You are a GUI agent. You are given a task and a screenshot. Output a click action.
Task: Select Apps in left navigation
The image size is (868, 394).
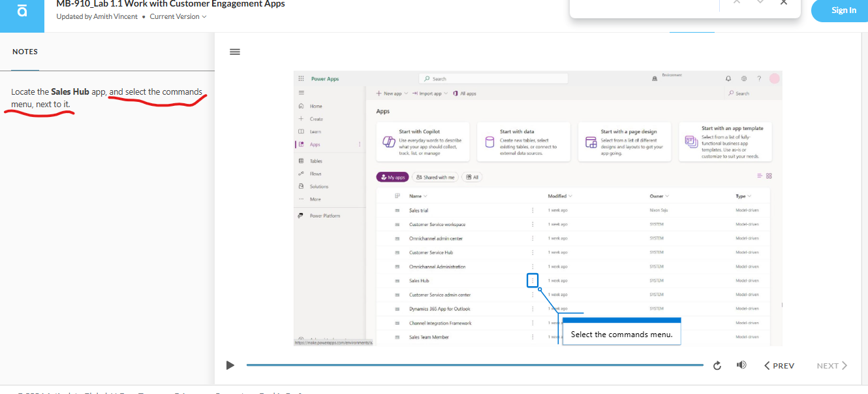coord(315,144)
